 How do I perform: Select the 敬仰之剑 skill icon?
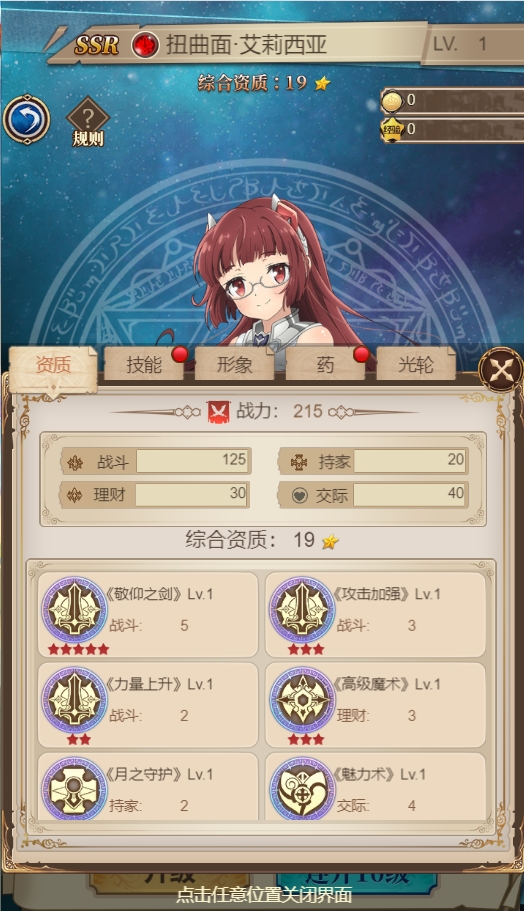74,609
